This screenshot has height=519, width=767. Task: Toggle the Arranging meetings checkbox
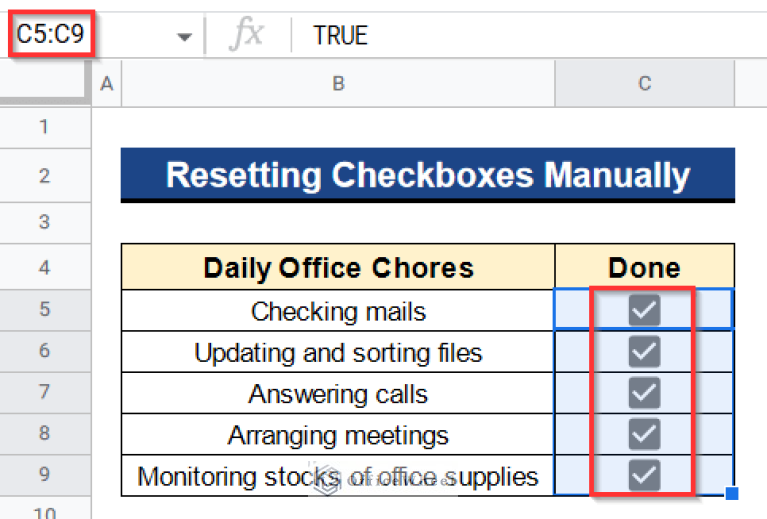click(x=644, y=435)
